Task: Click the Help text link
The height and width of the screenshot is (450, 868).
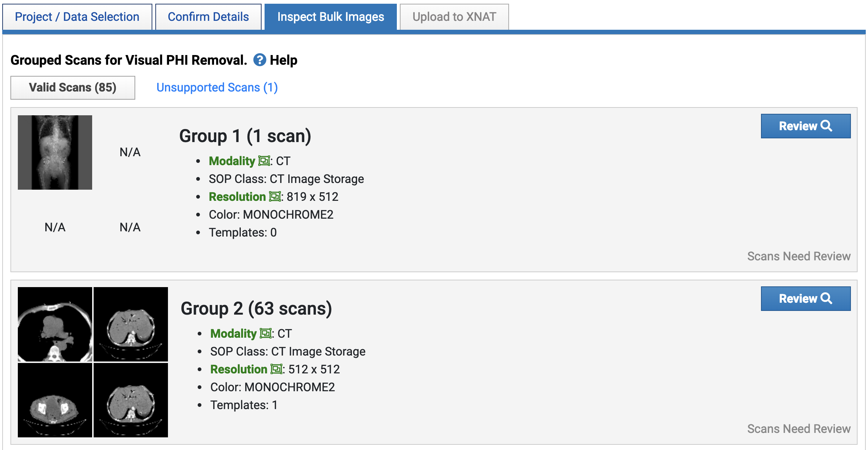Action: [283, 60]
